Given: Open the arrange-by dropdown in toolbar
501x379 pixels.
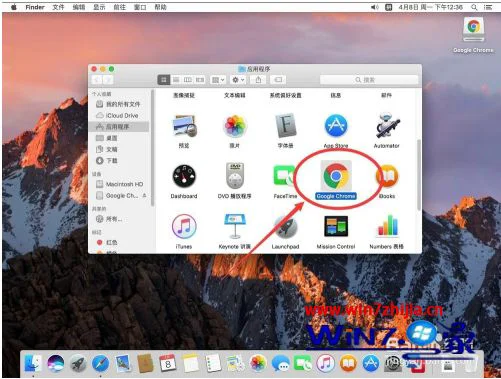Looking at the screenshot, I should [218, 80].
